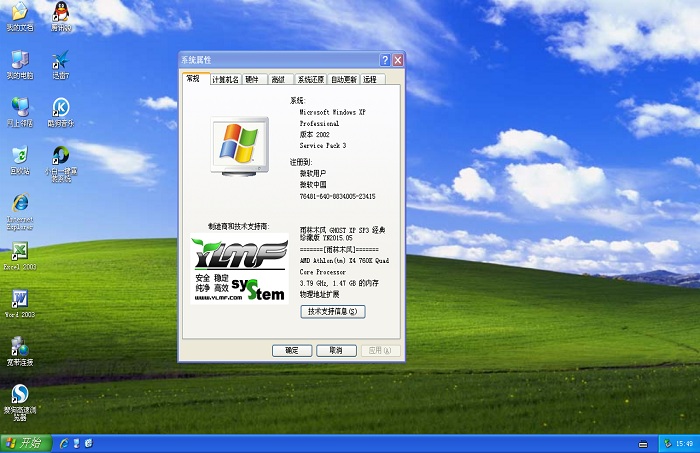Open Word 2003 desktop shortcut

click(x=20, y=301)
